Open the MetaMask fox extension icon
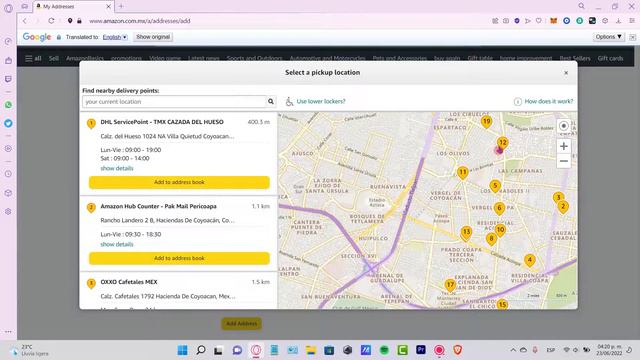This screenshot has width=640, height=360. (553, 21)
